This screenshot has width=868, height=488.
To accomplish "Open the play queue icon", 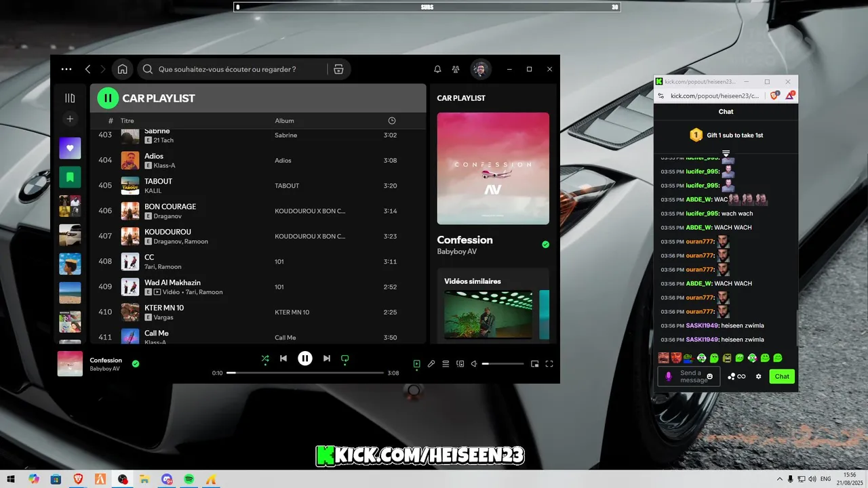I will point(446,364).
